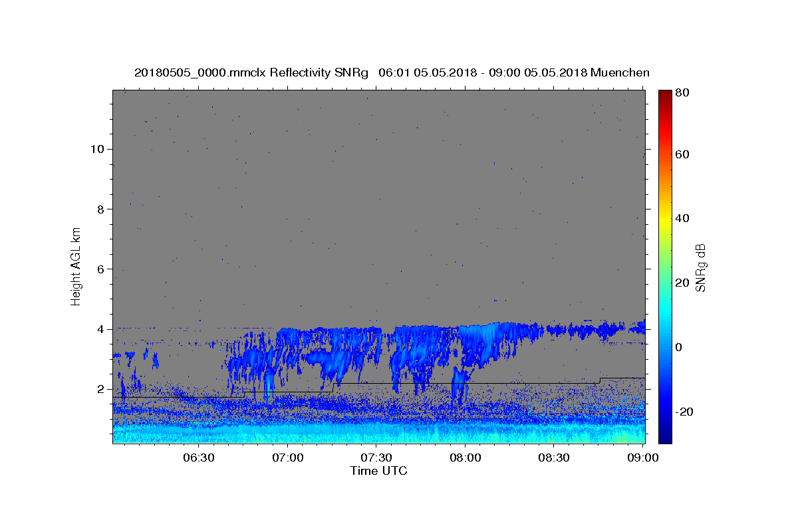The height and width of the screenshot is (532, 798).
Task: Click the height axis value 8
Action: 100,209
